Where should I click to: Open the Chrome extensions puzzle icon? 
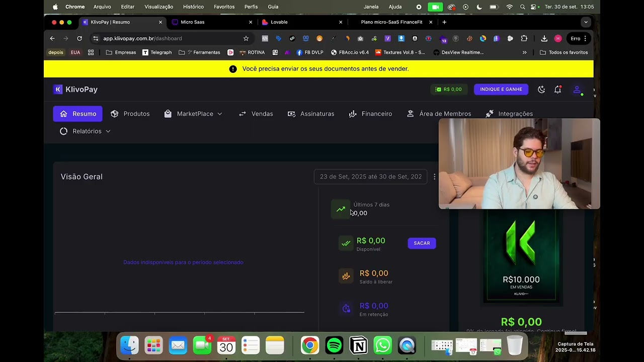click(524, 38)
